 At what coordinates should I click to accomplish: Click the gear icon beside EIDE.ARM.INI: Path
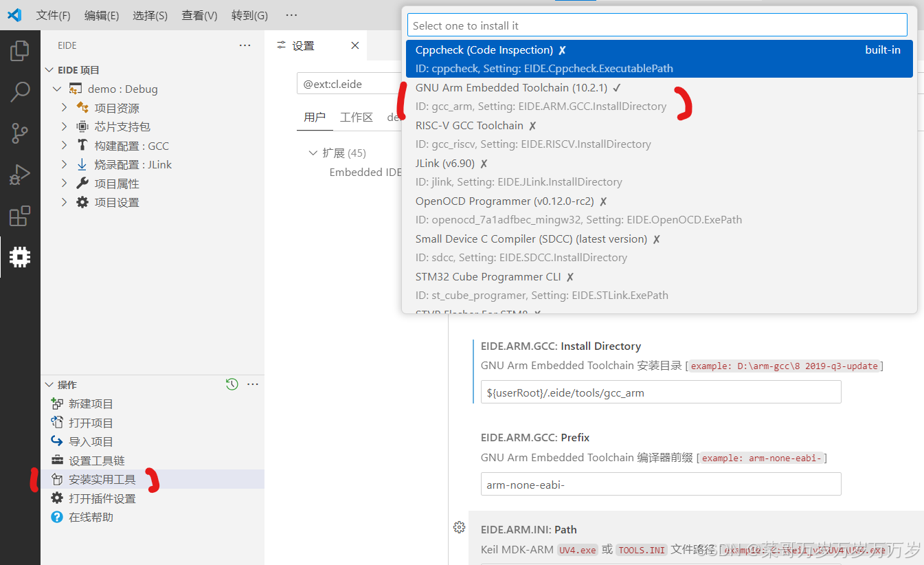[460, 527]
